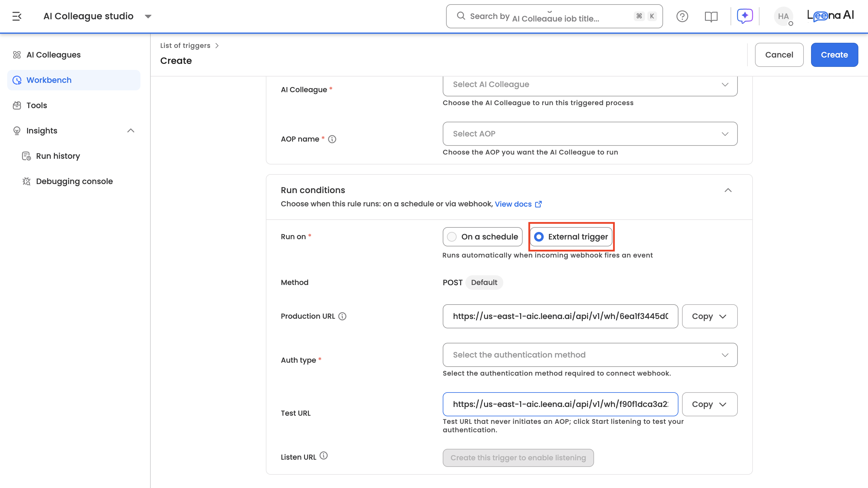Click the Create page title

pyautogui.click(x=176, y=61)
